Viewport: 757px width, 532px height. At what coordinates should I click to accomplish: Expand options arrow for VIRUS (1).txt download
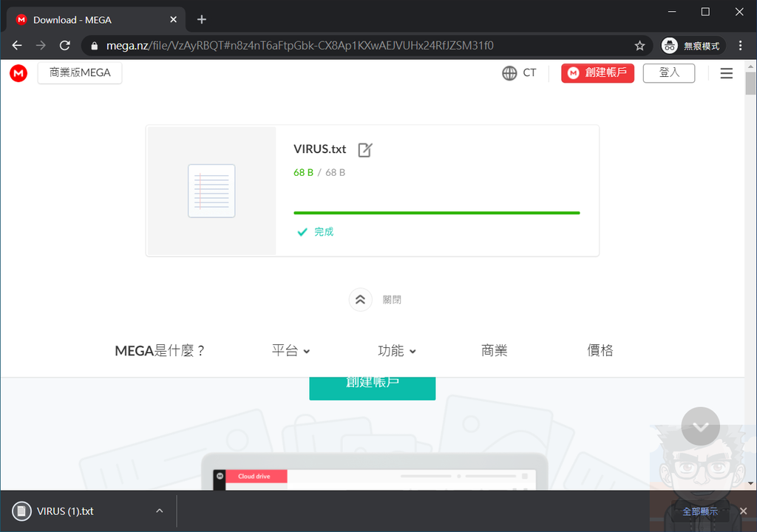(x=160, y=511)
